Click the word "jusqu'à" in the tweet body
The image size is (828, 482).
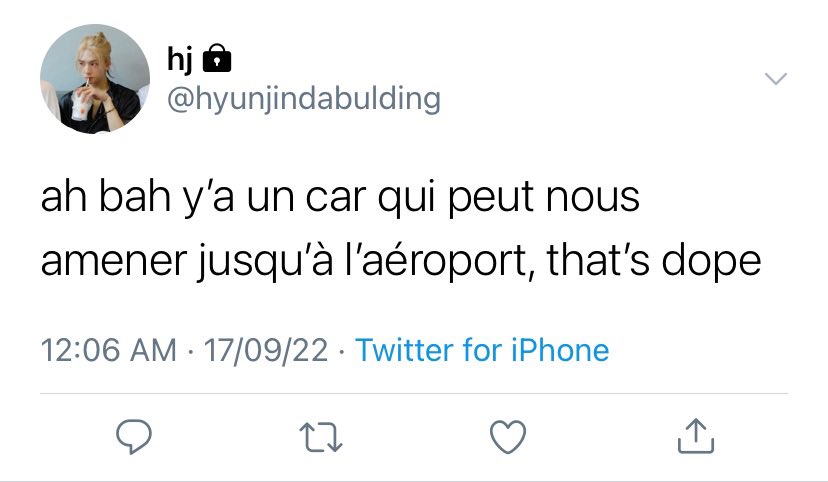[x=266, y=261]
